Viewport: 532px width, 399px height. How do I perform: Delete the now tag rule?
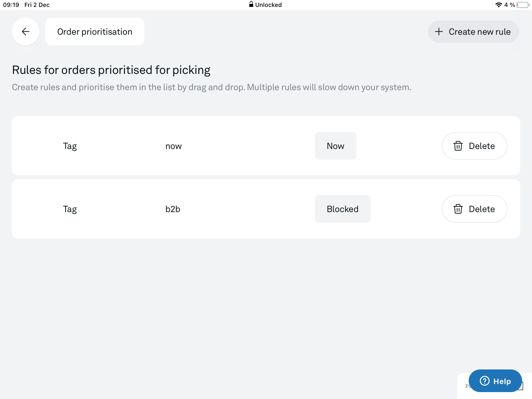click(474, 146)
